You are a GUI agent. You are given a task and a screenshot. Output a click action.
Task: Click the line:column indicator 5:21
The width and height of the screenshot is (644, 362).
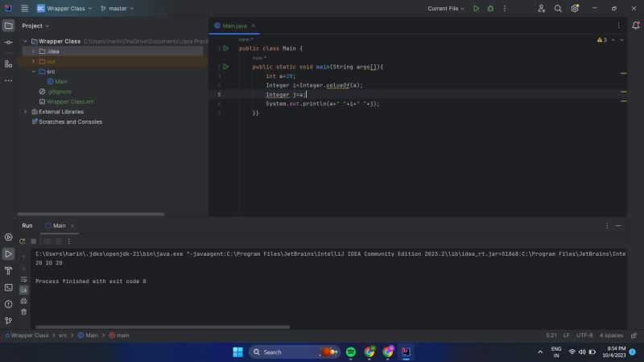pyautogui.click(x=551, y=335)
